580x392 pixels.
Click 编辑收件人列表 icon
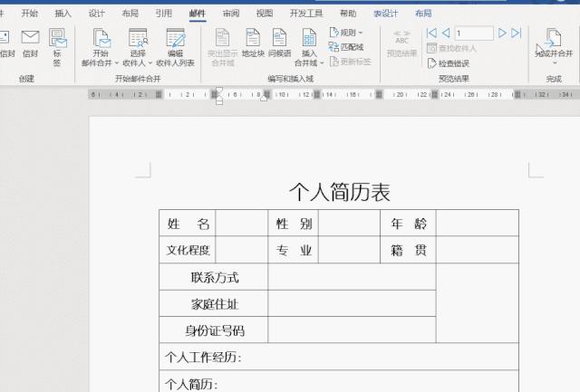click(175, 47)
